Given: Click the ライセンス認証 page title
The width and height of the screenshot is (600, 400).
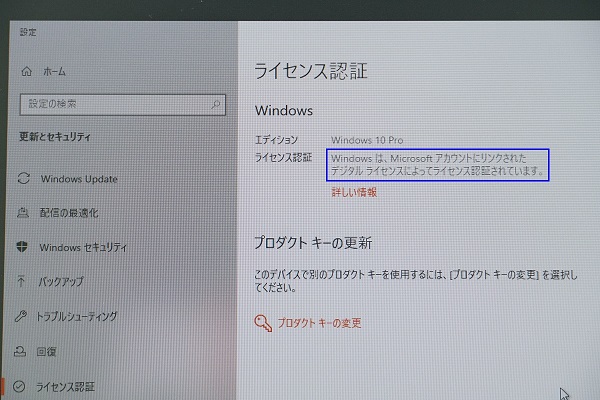Looking at the screenshot, I should coord(311,71).
